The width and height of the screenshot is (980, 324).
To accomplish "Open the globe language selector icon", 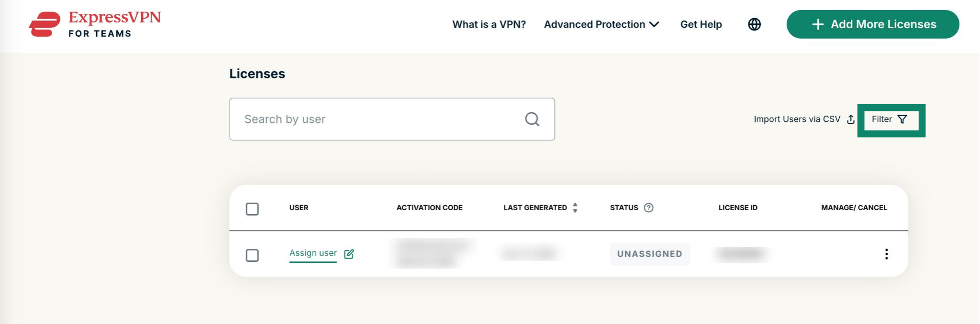I will point(754,24).
